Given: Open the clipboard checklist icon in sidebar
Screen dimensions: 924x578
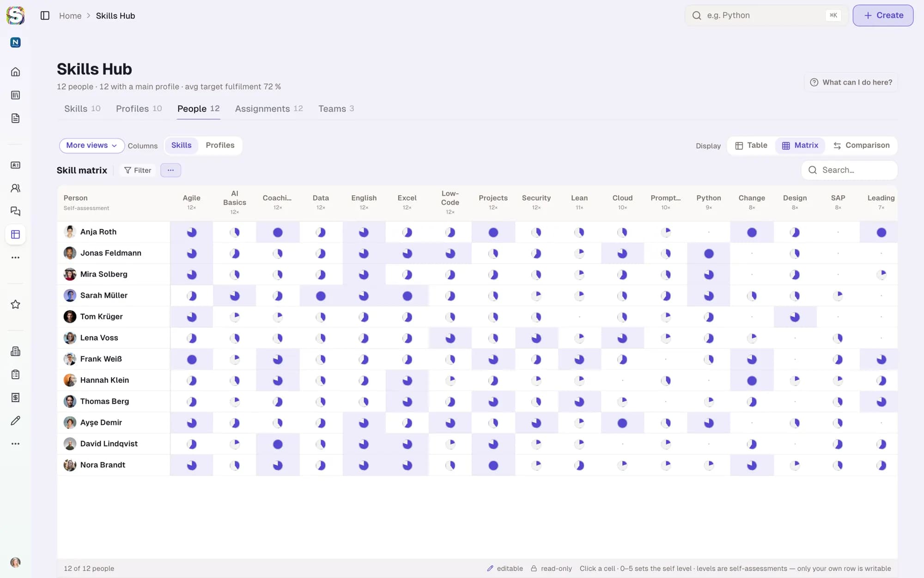Looking at the screenshot, I should pyautogui.click(x=15, y=375).
